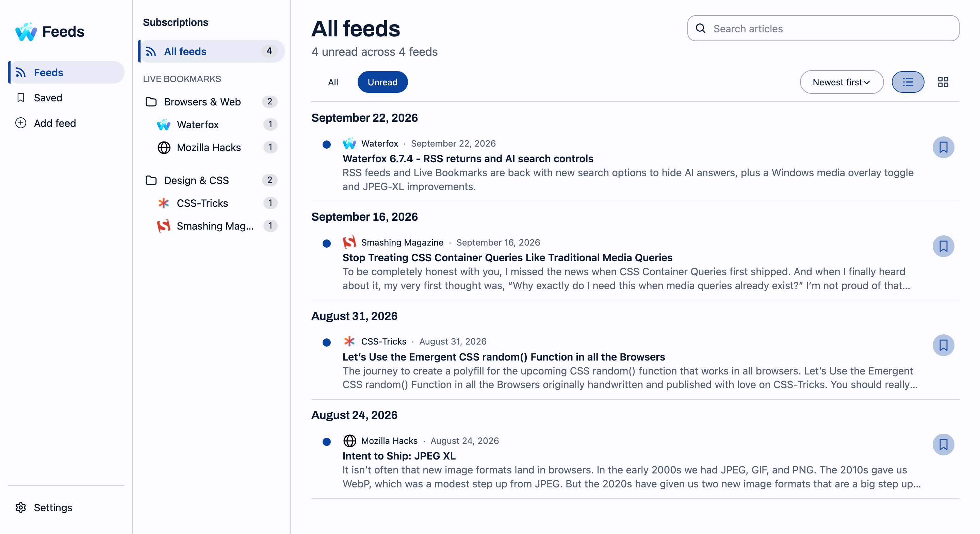Screen dimensions: 980x534
Task: Click Mozilla Hacks globe icon in article list
Action: (349, 441)
